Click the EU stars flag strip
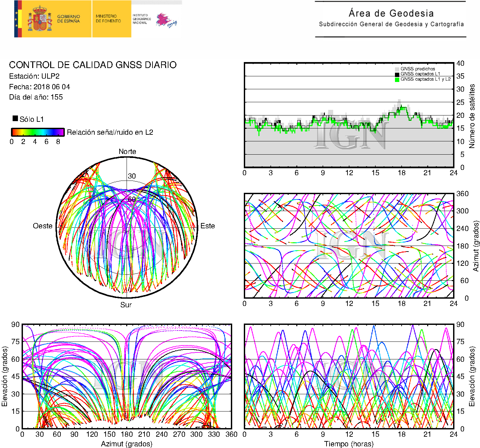The height and width of the screenshot is (448, 480). click(18, 19)
